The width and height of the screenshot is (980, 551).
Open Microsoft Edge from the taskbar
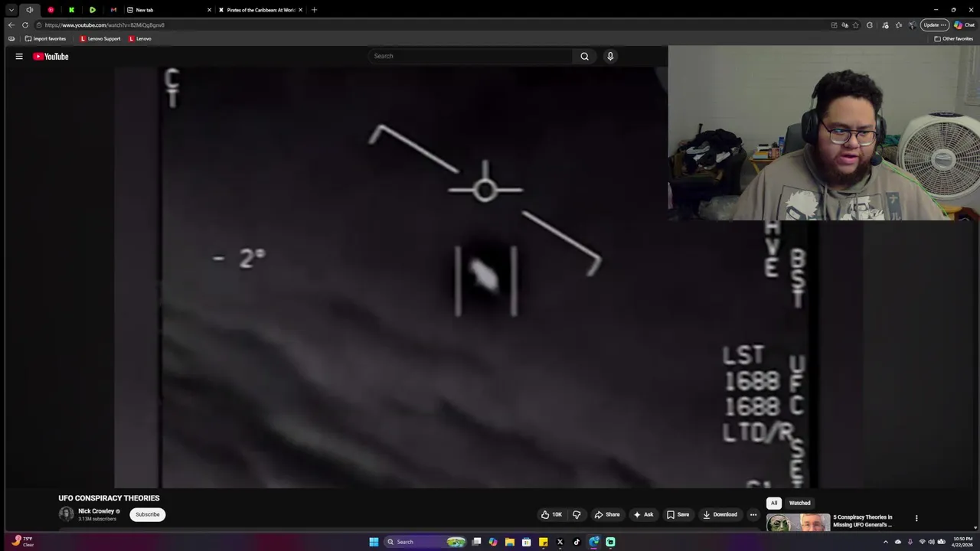(593, 542)
